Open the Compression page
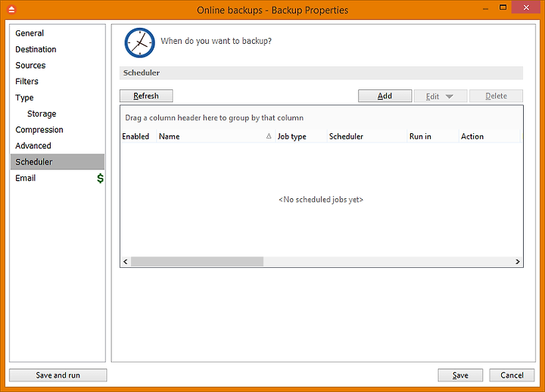 click(58, 129)
